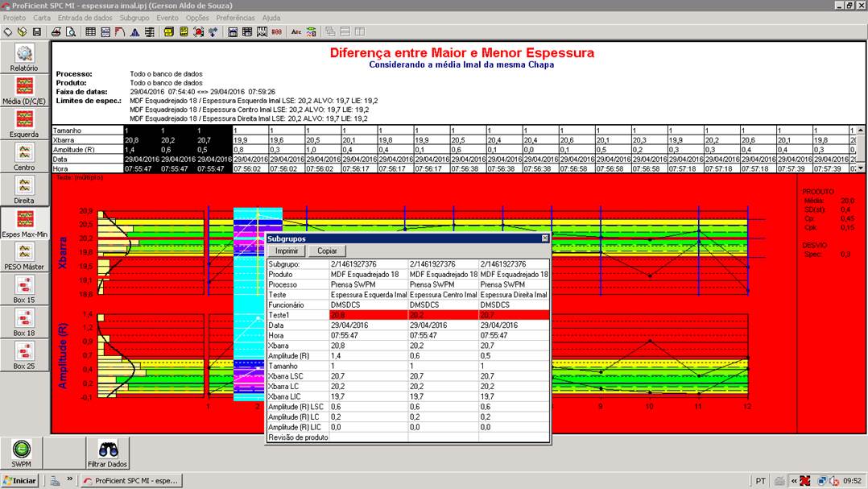The height and width of the screenshot is (489, 868).
Task: Select the Direita chart in sidebar
Action: [24, 190]
